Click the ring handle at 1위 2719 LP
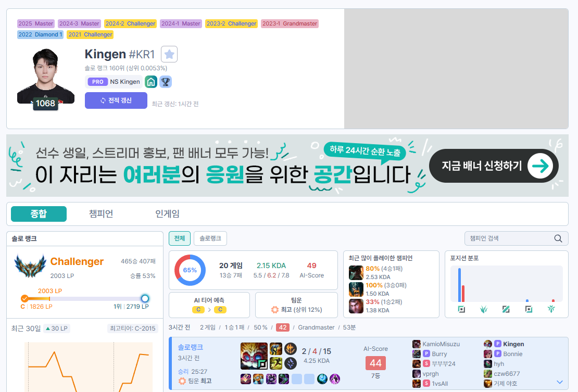Image resolution: width=578 pixels, height=392 pixels. click(x=145, y=298)
